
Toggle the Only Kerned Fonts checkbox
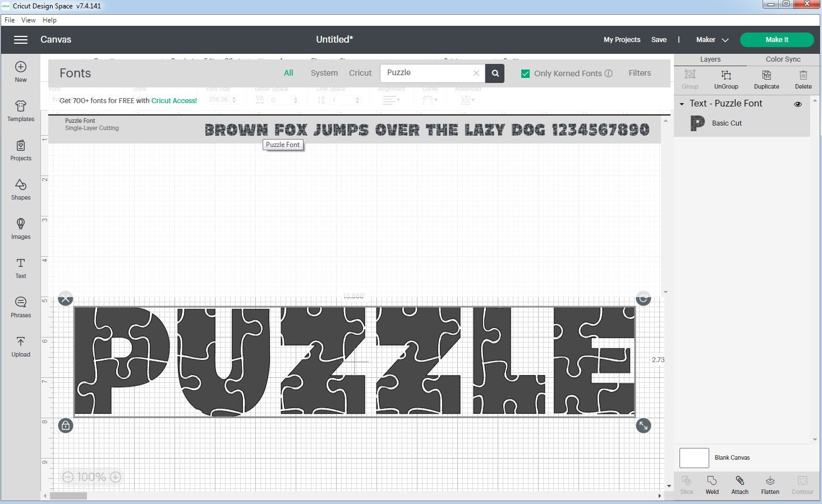(525, 73)
